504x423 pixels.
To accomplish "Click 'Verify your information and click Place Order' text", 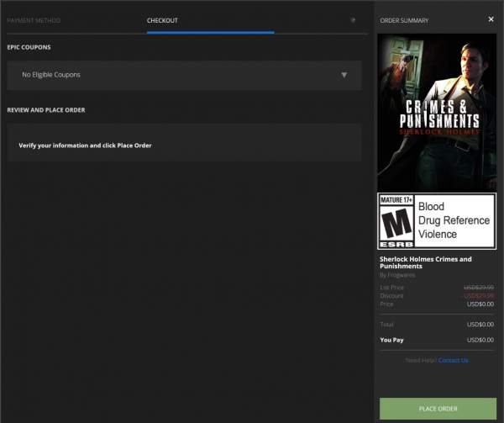I will point(85,145).
